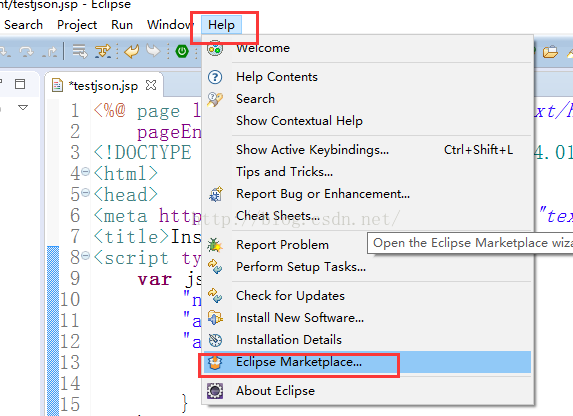Toggle the Use Step Filters toolbar icon
The image size is (573, 416).
(x=103, y=52)
